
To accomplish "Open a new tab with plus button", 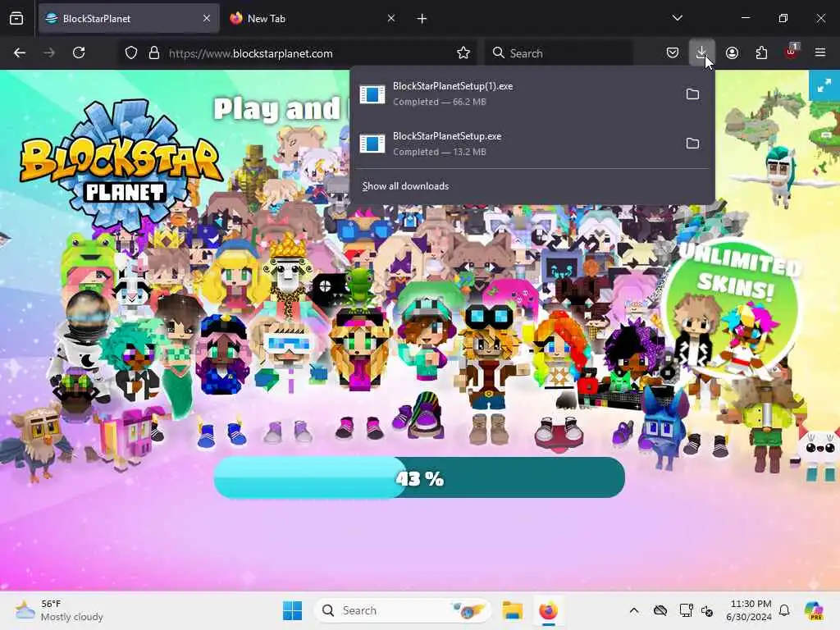I will [x=422, y=19].
